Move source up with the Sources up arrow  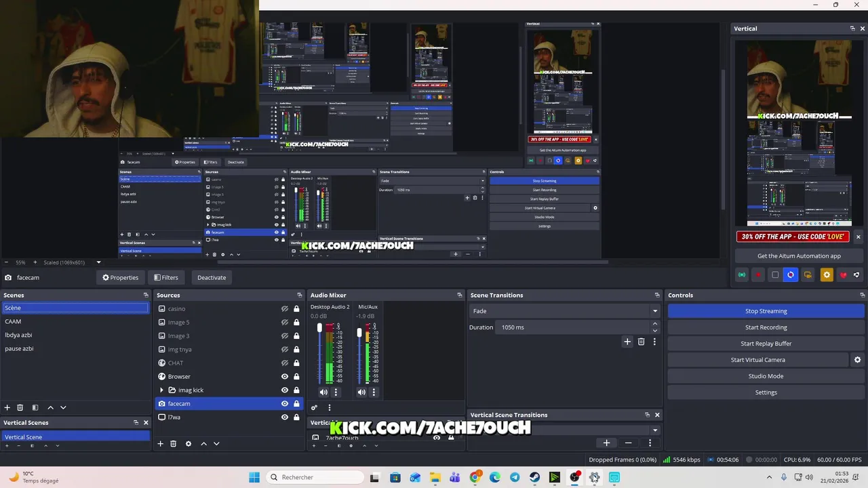tap(203, 443)
